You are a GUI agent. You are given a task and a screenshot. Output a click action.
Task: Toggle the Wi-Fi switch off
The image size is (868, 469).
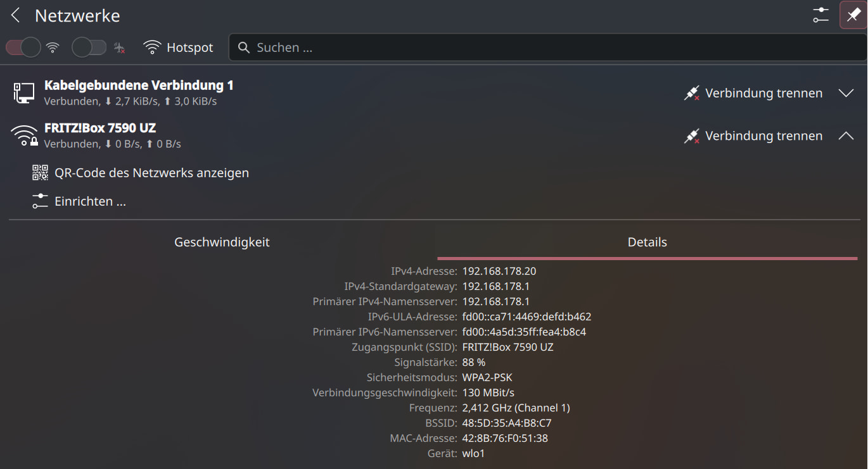(x=23, y=47)
